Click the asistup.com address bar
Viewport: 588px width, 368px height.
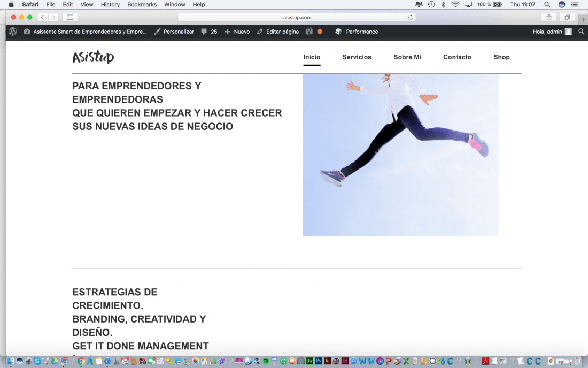[x=297, y=17]
